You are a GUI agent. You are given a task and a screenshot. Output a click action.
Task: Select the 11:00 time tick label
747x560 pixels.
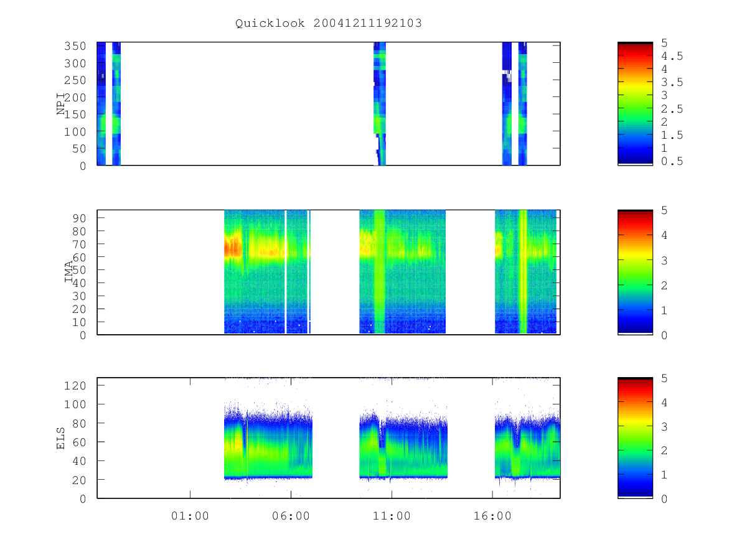[x=392, y=516]
